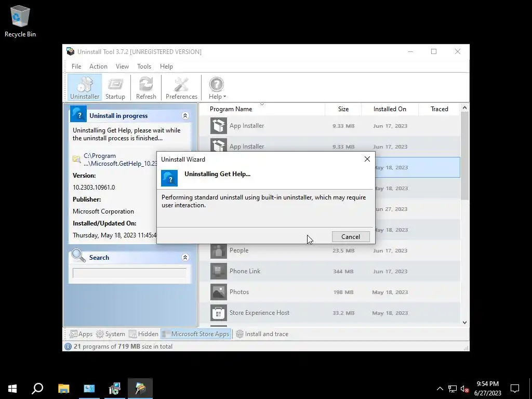
Task: Click the 33.2 MB size cell
Action: click(343, 313)
